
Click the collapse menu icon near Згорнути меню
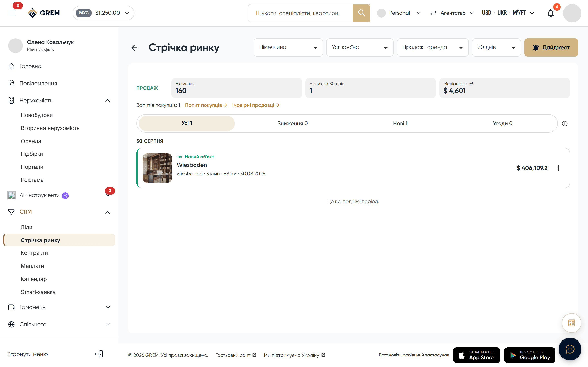pyautogui.click(x=99, y=354)
